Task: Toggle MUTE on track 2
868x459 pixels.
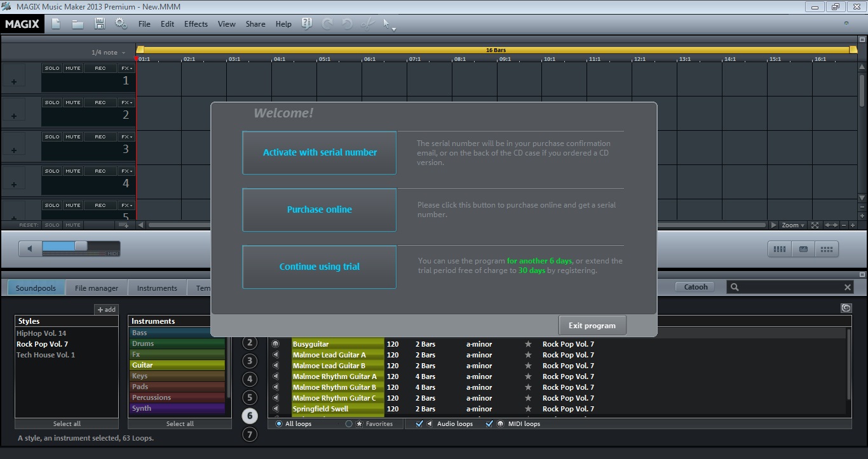Action: [73, 102]
